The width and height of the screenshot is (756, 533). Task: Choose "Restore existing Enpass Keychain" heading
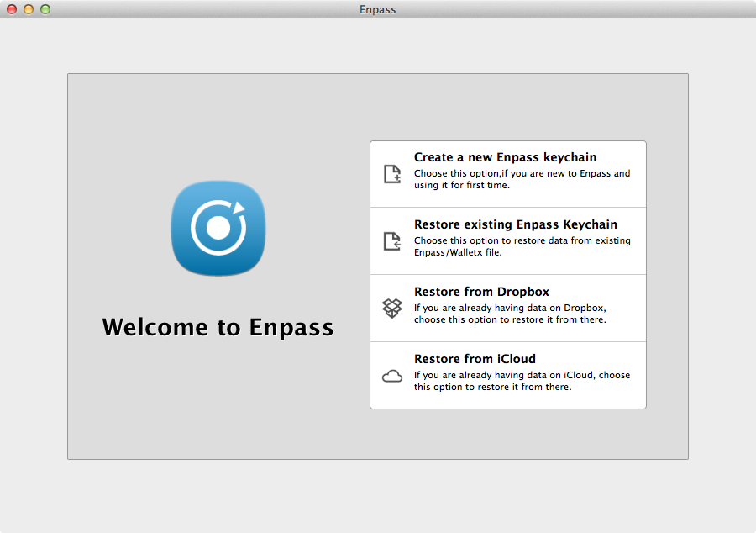point(516,224)
